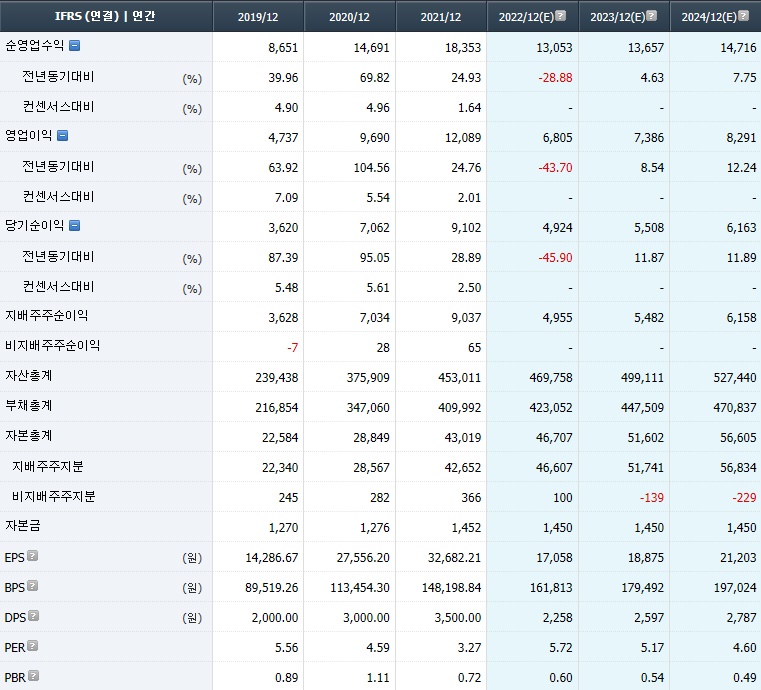Image resolution: width=761 pixels, height=690 pixels.
Task: Click operating profit value 12,089
Action: pyautogui.click(x=463, y=138)
